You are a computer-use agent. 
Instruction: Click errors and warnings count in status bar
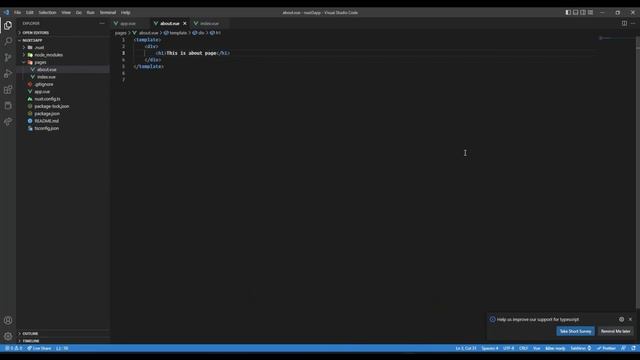pos(13,348)
